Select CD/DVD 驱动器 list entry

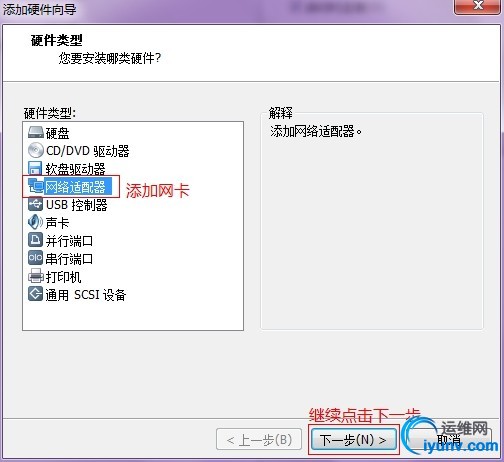[x=87, y=151]
